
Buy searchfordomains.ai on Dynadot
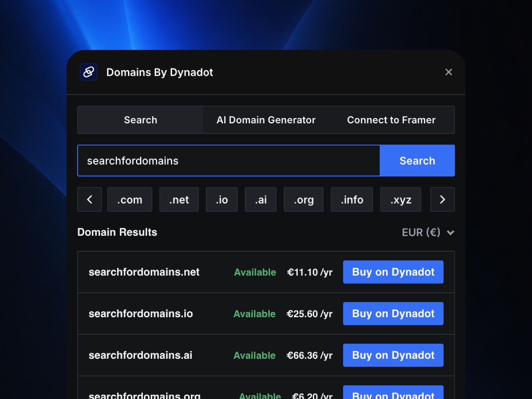393,355
